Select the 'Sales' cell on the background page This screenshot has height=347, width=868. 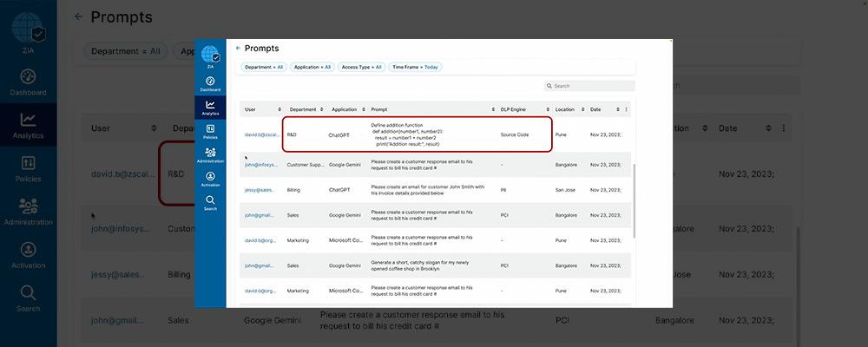click(178, 320)
